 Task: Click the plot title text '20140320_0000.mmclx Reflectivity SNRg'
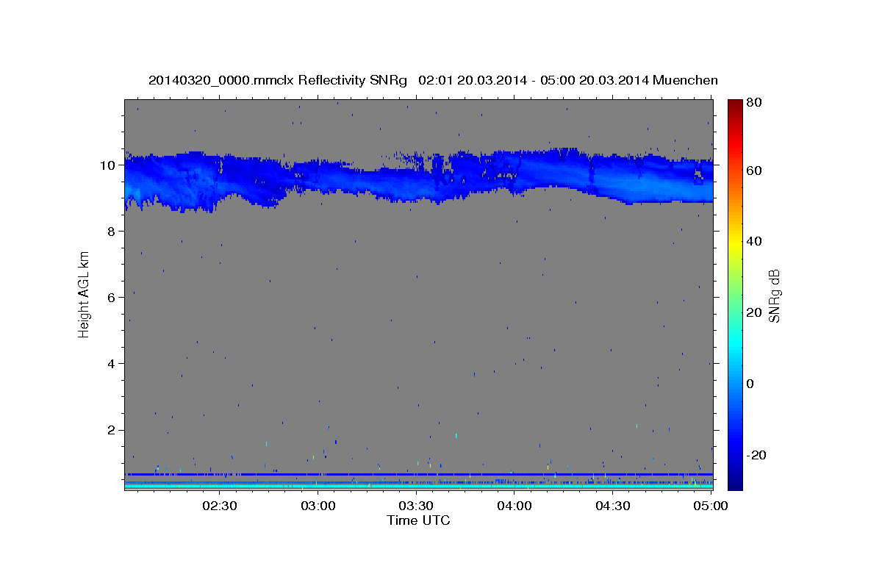[277, 80]
